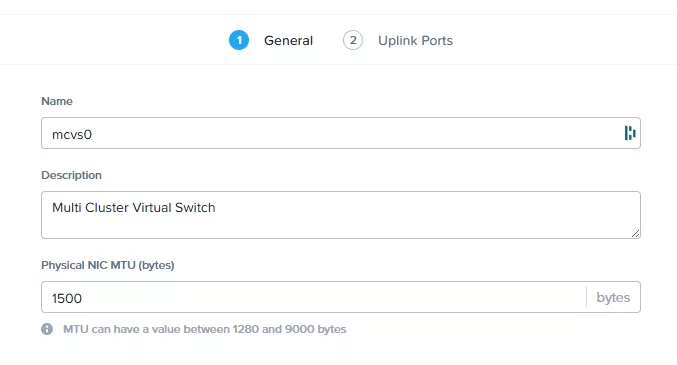
Task: Click the password manager icon in Name field
Action: coord(630,133)
